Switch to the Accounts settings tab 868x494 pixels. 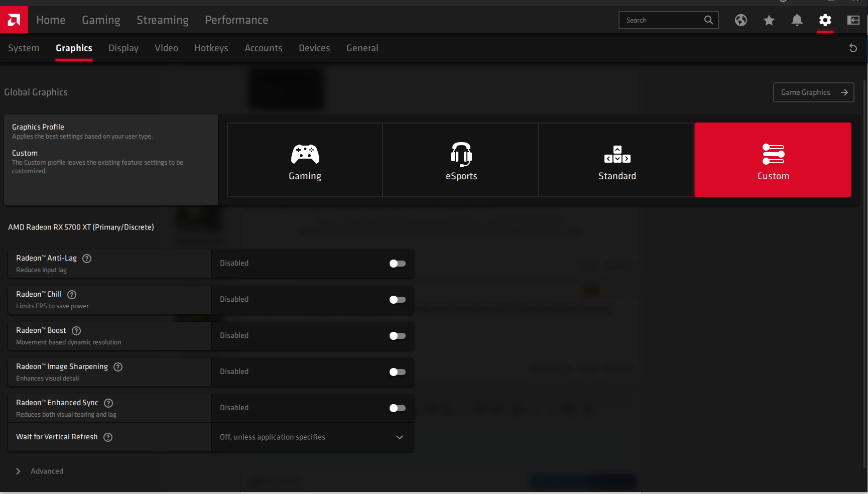click(264, 48)
